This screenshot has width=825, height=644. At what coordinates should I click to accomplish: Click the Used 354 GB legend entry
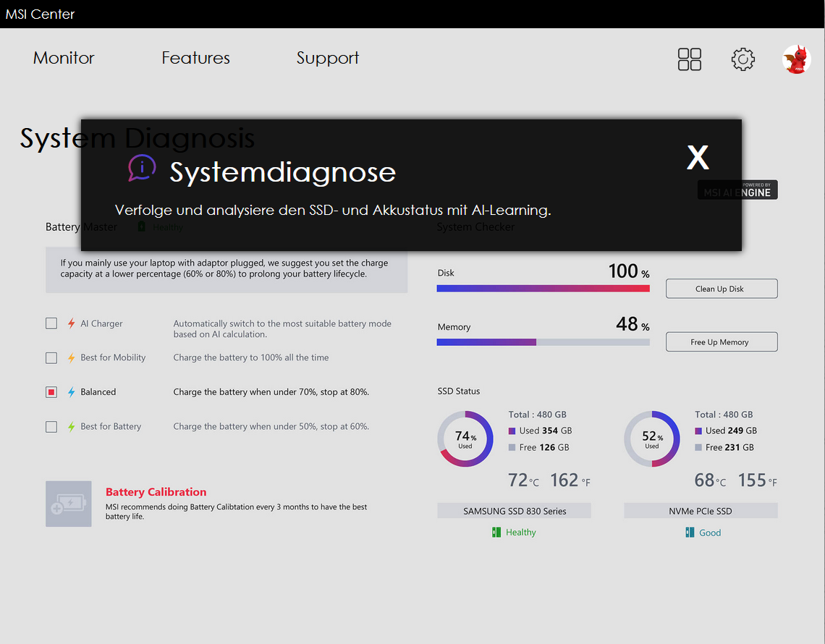[540, 431]
